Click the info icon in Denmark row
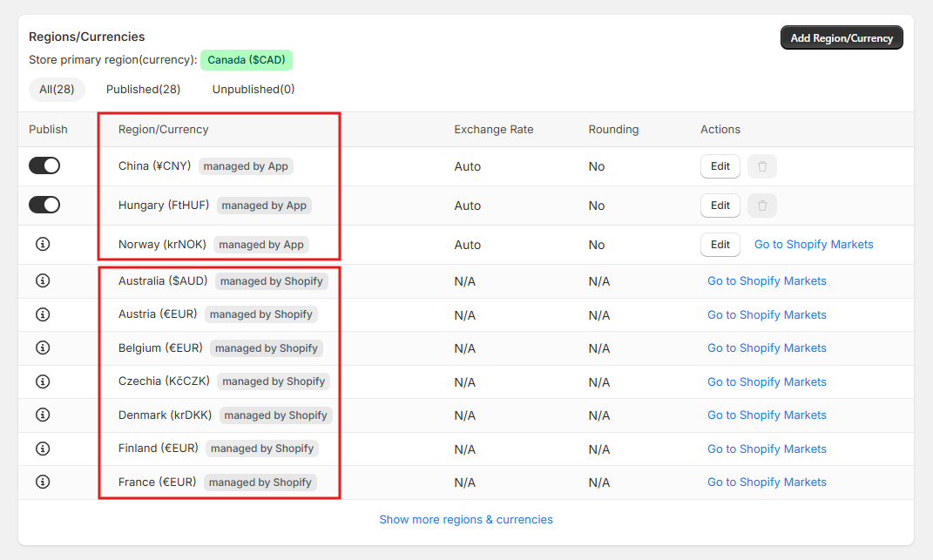 point(43,415)
